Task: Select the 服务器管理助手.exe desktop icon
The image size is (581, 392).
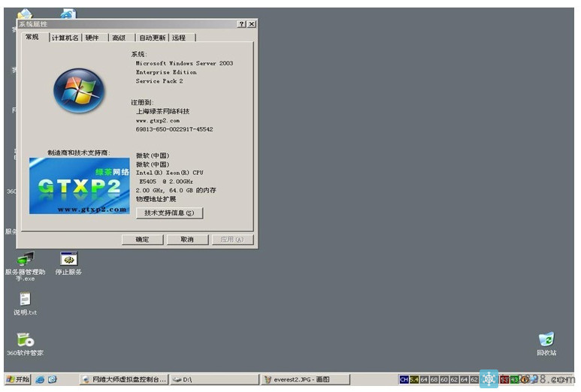Action: click(x=25, y=259)
